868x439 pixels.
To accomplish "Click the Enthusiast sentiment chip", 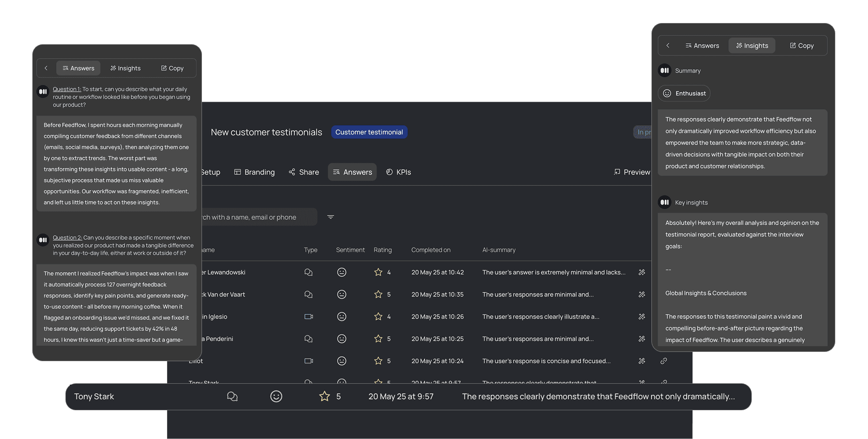I will (684, 93).
